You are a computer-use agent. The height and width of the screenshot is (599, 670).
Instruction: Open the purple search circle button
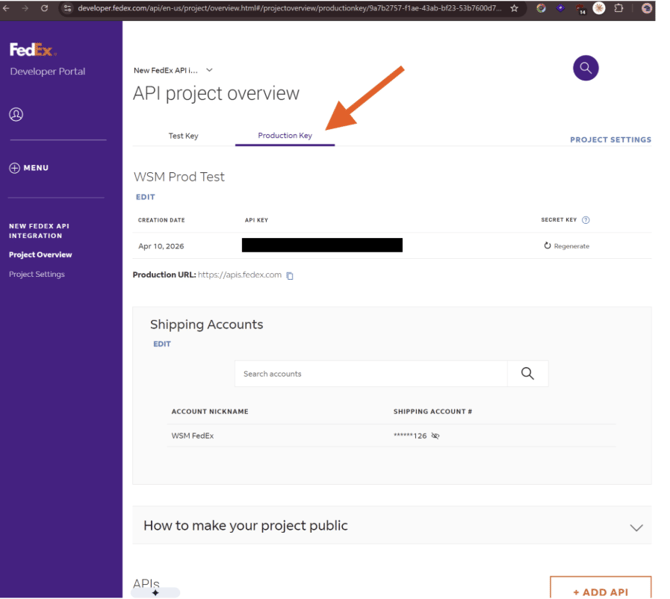click(586, 68)
